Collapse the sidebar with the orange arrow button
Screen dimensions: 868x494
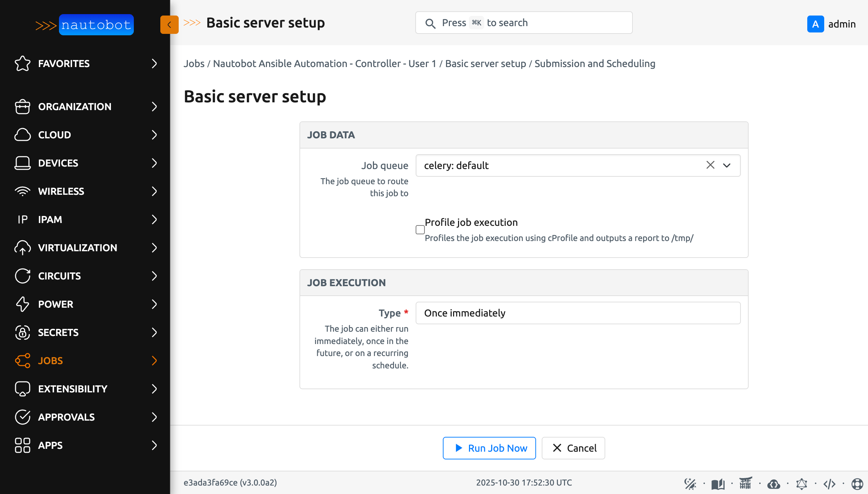[169, 25]
